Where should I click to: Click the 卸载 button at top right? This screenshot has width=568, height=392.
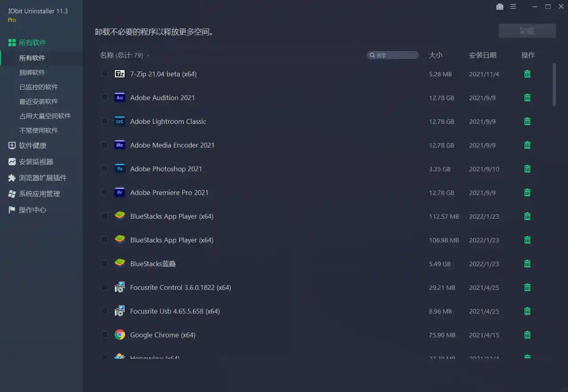tap(527, 31)
